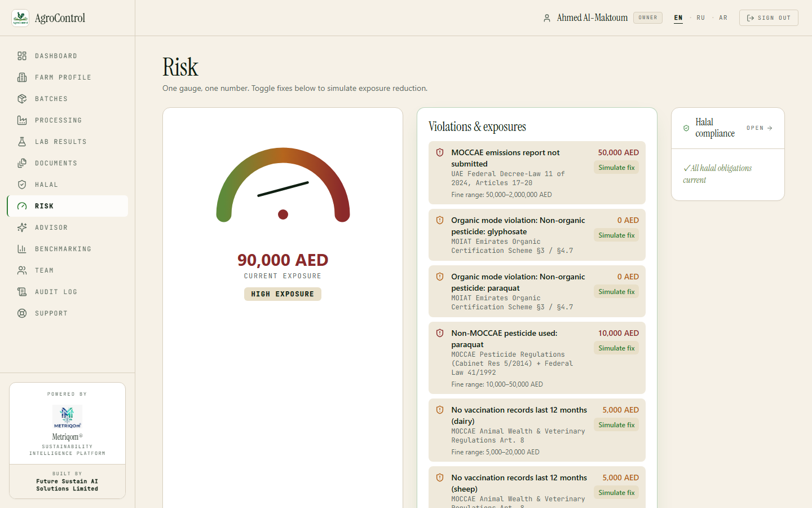
Task: Switch language to RU
Action: [701, 18]
